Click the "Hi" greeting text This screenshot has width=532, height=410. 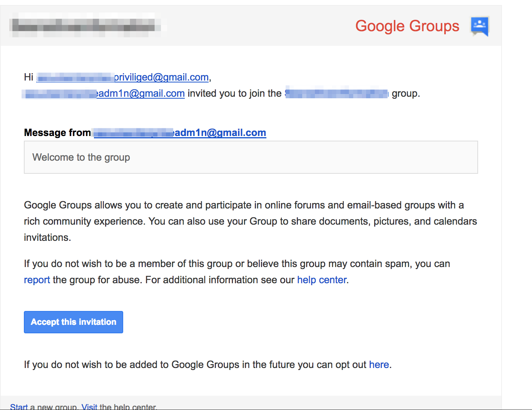(x=28, y=77)
